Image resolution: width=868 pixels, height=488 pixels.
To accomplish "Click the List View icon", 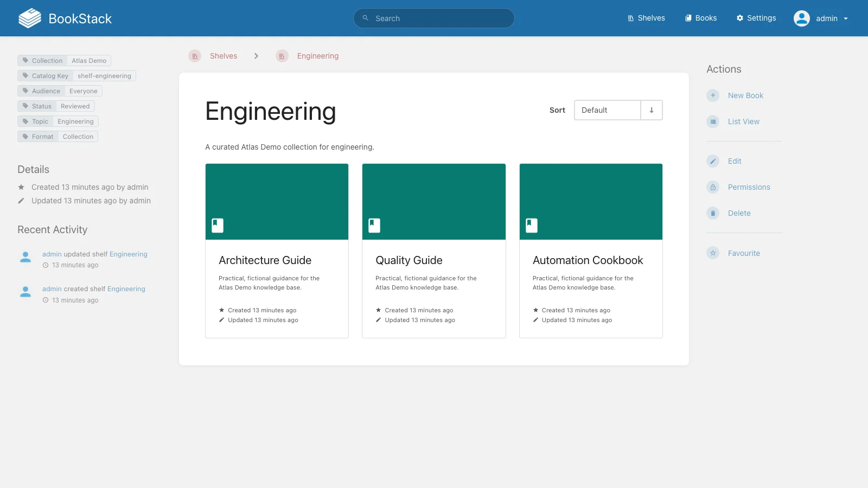I will [713, 121].
